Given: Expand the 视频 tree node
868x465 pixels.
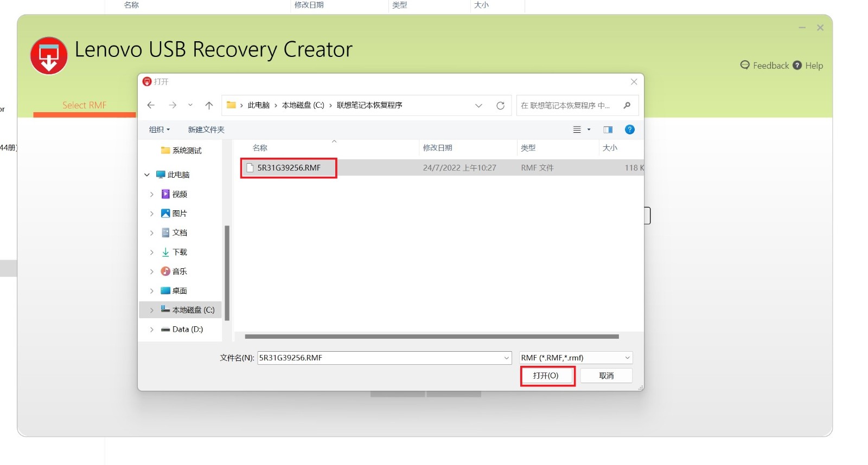Looking at the screenshot, I should click(152, 194).
